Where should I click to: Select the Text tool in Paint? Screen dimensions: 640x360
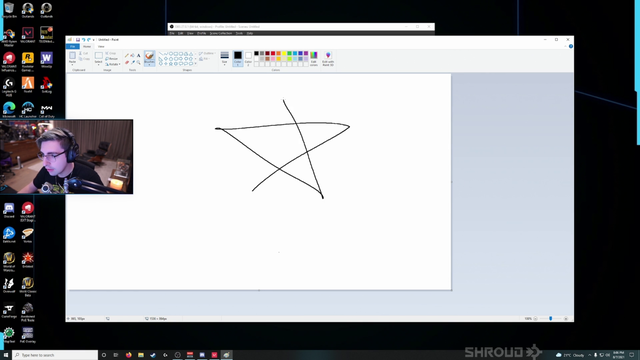[x=138, y=55]
